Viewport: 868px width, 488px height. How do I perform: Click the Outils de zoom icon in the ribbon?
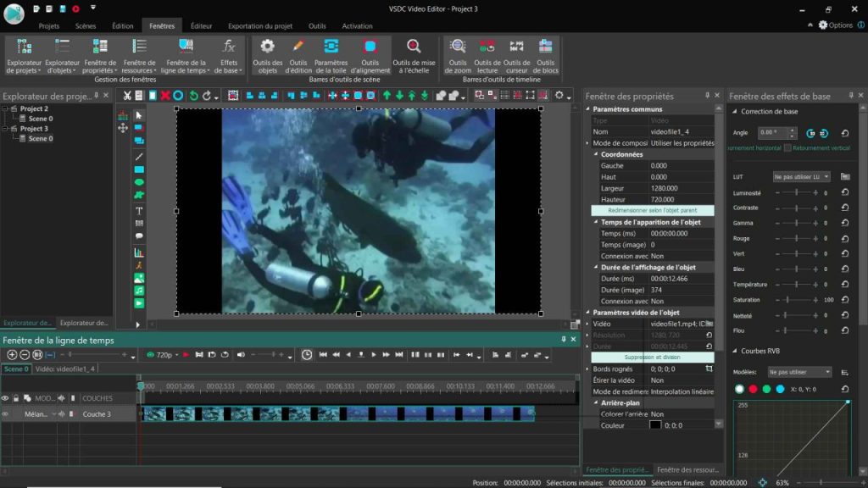click(x=458, y=47)
